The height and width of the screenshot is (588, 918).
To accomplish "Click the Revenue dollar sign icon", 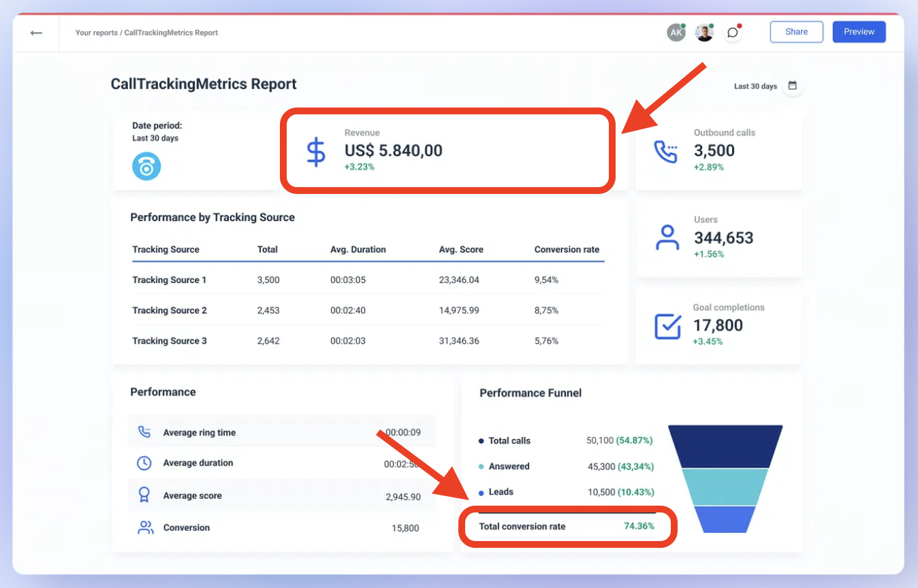I will (316, 151).
